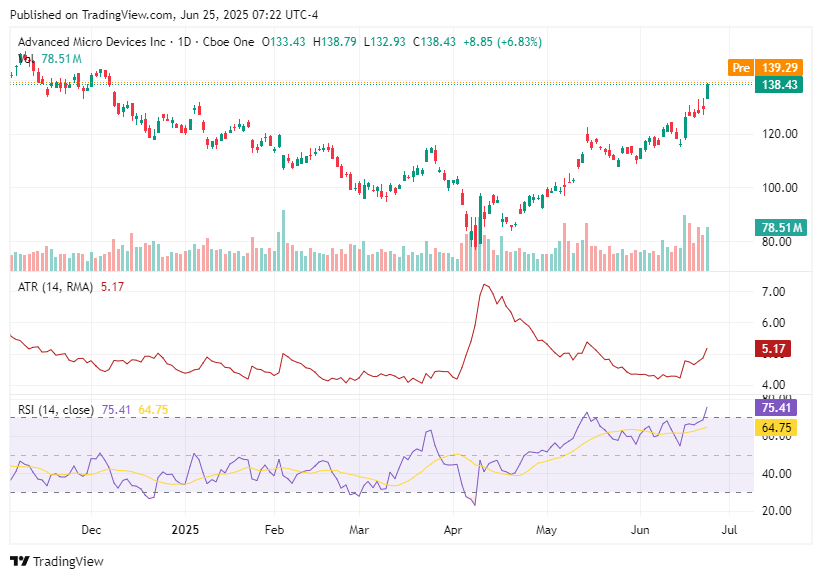
Task: Click the 4.00 ATR axis label
Action: (773, 384)
